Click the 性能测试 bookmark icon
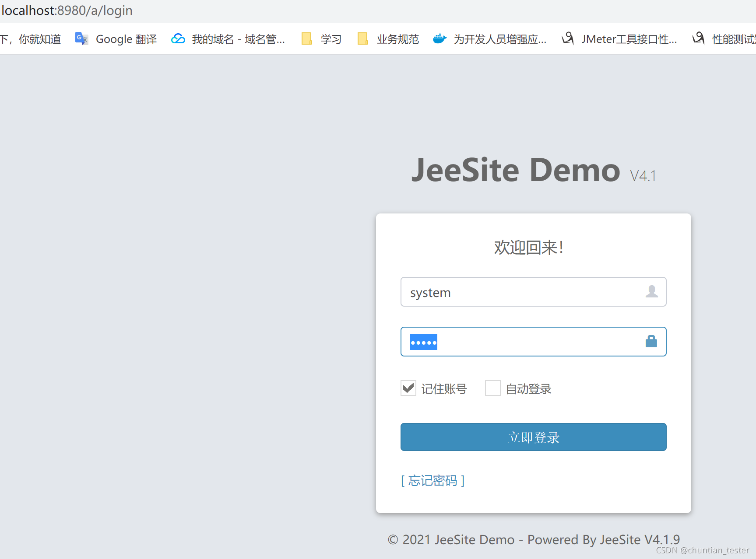 699,38
